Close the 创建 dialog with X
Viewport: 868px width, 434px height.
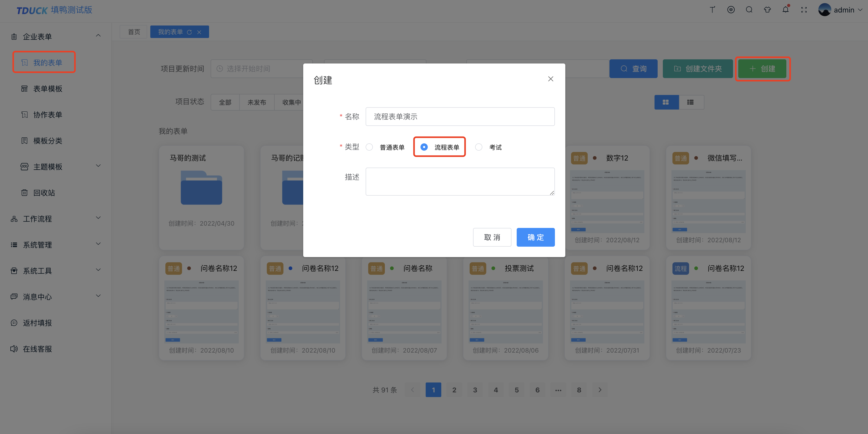click(x=550, y=79)
